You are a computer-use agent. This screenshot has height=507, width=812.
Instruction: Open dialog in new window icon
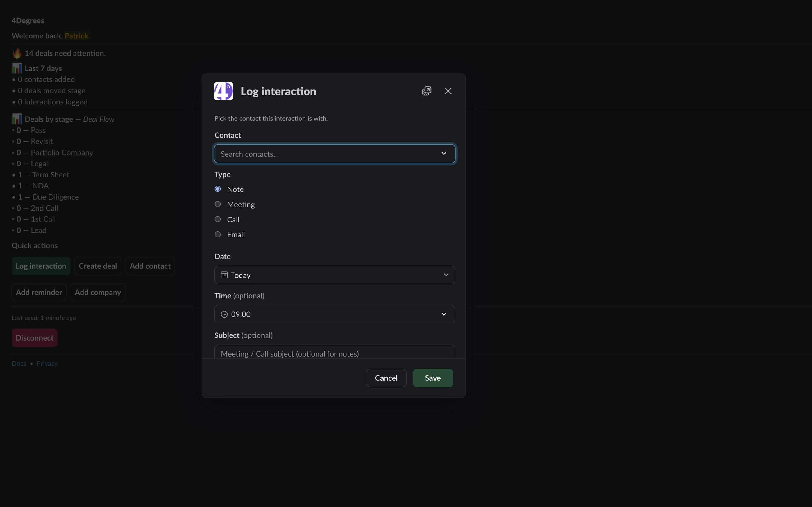[427, 91]
